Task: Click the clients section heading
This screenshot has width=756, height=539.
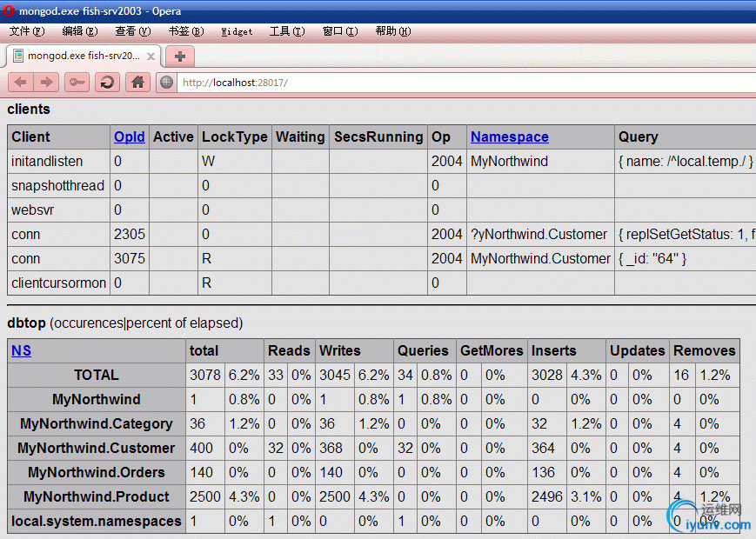Action: (29, 109)
